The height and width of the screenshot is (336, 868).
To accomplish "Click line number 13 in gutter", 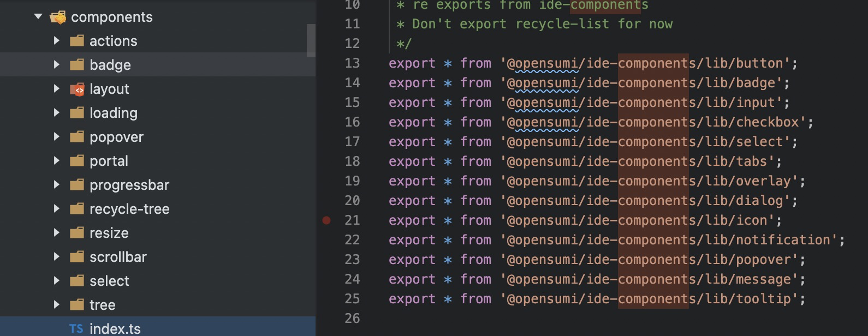I will tap(352, 63).
